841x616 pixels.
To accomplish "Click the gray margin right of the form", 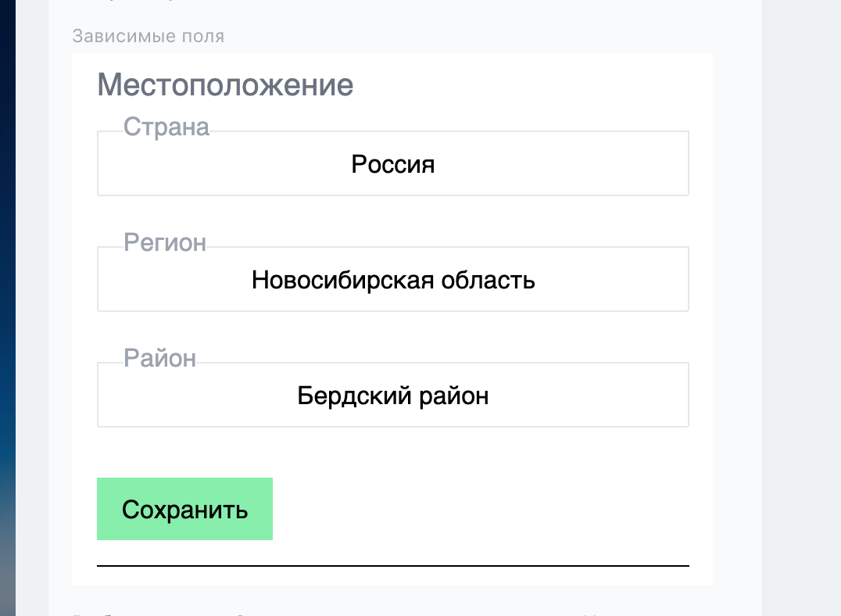I will pyautogui.click(x=801, y=313).
